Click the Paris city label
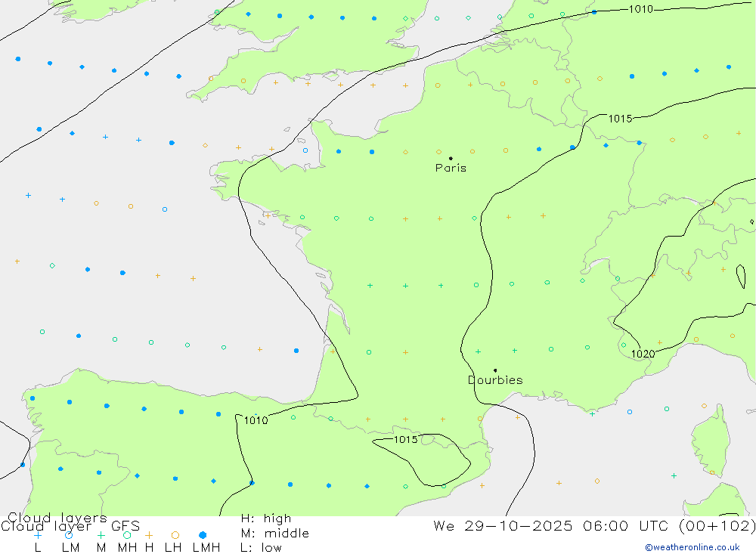Image resolution: width=756 pixels, height=554 pixels. pos(451,168)
